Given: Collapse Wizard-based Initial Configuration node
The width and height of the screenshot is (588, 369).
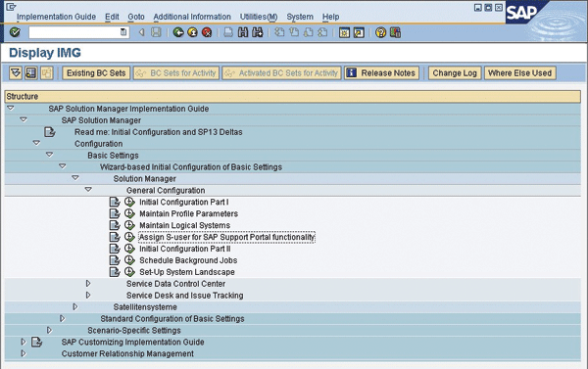Looking at the screenshot, I should [63, 166].
